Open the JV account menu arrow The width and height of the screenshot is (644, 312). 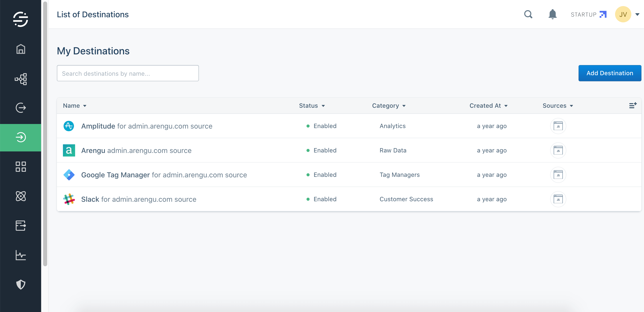637,14
